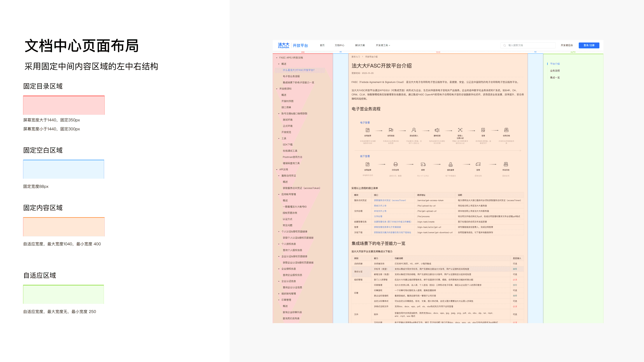The image size is (644, 362).
Task: Collapse the 开发前须知 section
Action: coord(277,89)
